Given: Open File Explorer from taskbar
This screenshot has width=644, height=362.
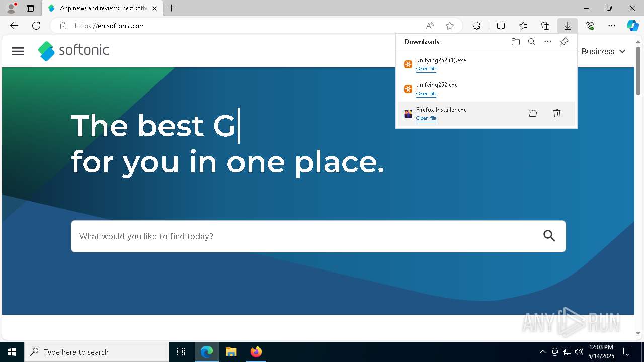Looking at the screenshot, I should (x=231, y=352).
